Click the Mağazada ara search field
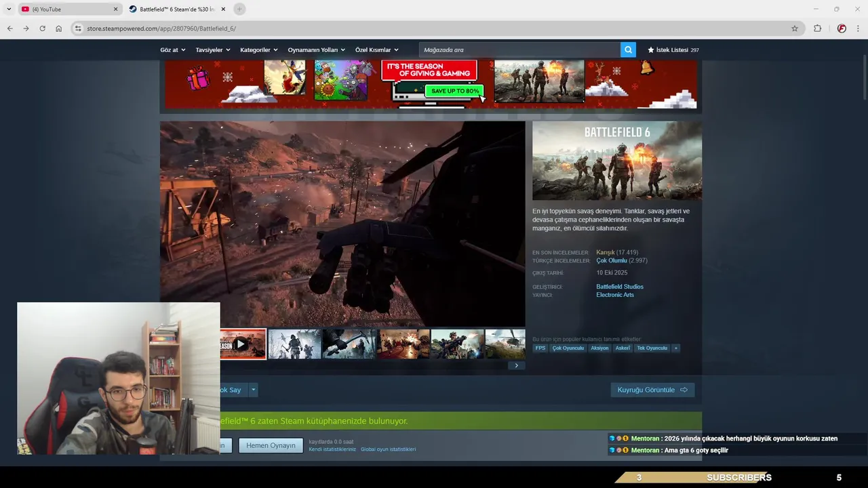Screen dimensions: 868x488 (519, 49)
